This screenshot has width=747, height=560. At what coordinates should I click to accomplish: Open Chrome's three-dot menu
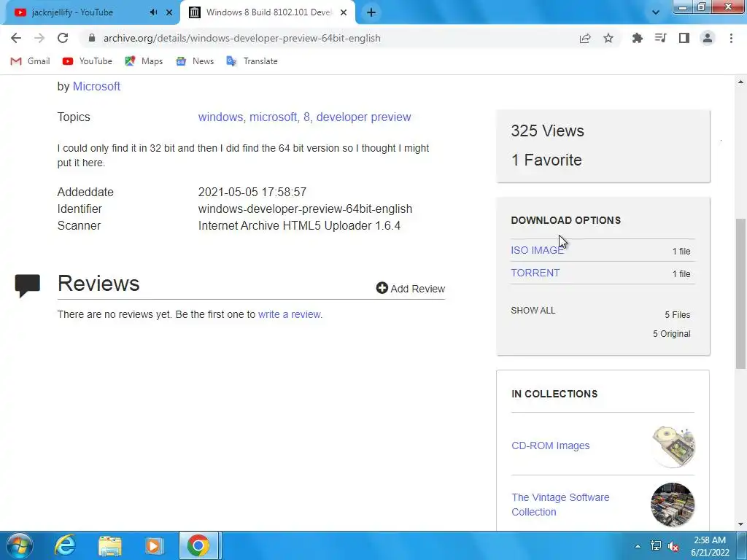coord(731,38)
